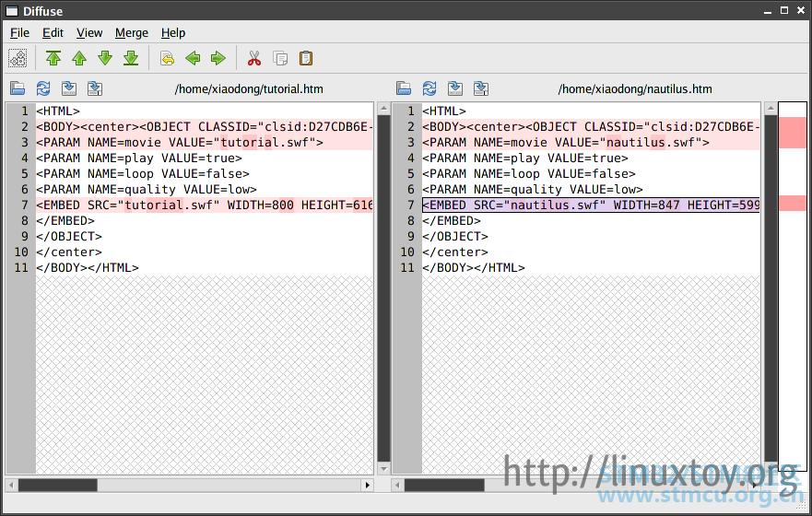Go to the previous difference
Viewport: 812px width, 516px height.
click(79, 58)
